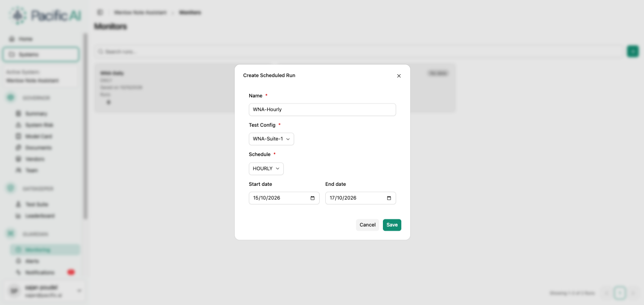The height and width of the screenshot is (305, 644).
Task: Open Systems in the sidebar
Action: 41,54
